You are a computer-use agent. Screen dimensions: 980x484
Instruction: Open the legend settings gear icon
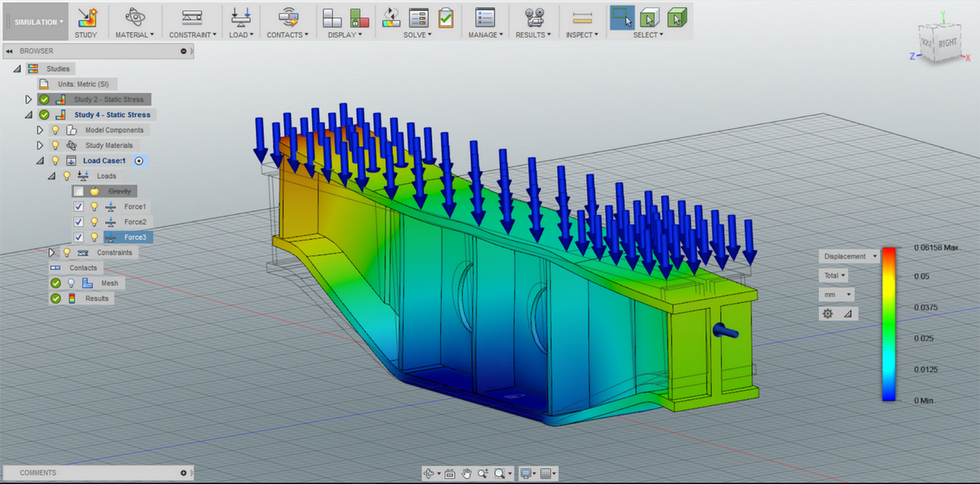pos(827,313)
